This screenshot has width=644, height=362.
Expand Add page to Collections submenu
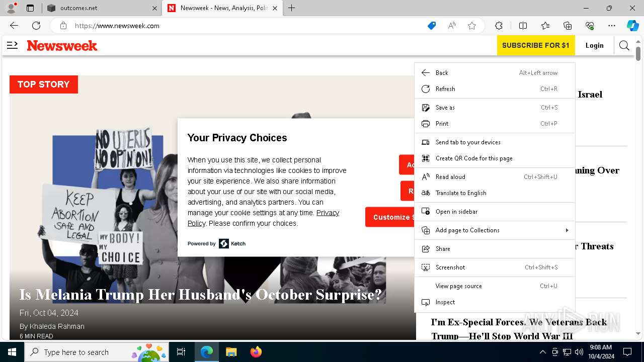click(x=495, y=230)
